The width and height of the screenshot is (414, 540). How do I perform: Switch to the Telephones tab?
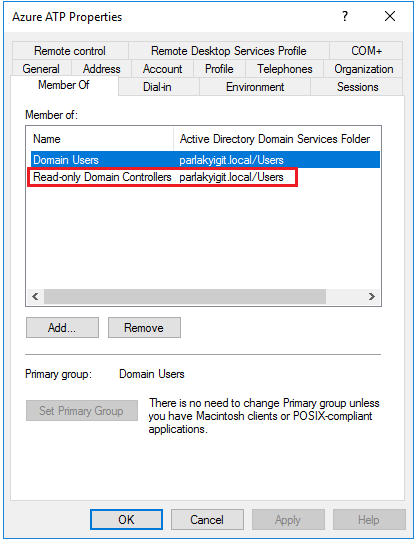(x=284, y=69)
